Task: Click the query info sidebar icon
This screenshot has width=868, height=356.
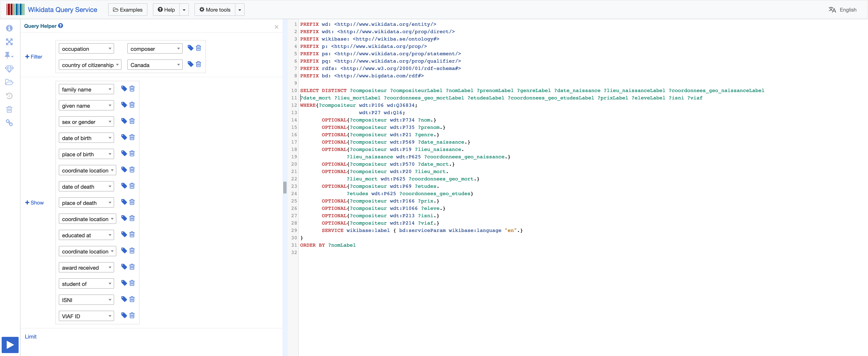Action: 9,28
